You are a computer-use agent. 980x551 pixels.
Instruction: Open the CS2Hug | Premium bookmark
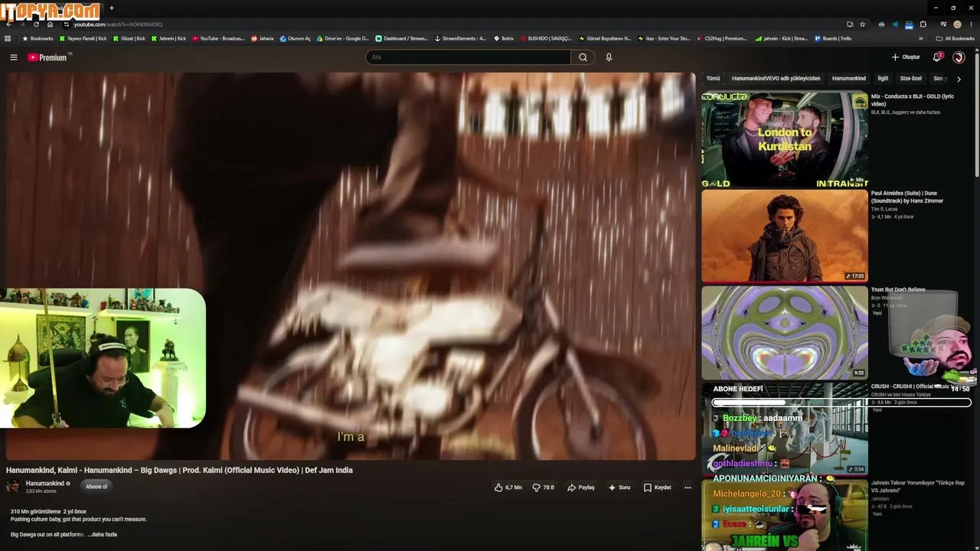pyautogui.click(x=721, y=38)
